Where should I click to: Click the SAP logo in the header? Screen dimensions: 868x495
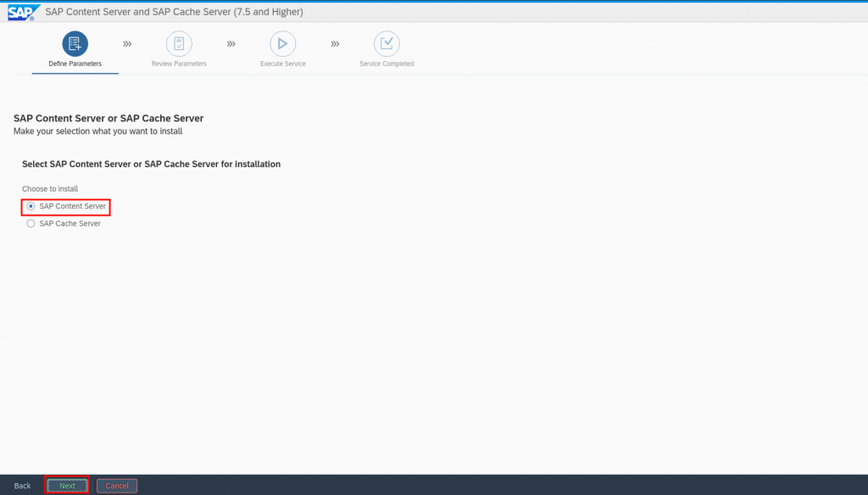click(x=20, y=12)
